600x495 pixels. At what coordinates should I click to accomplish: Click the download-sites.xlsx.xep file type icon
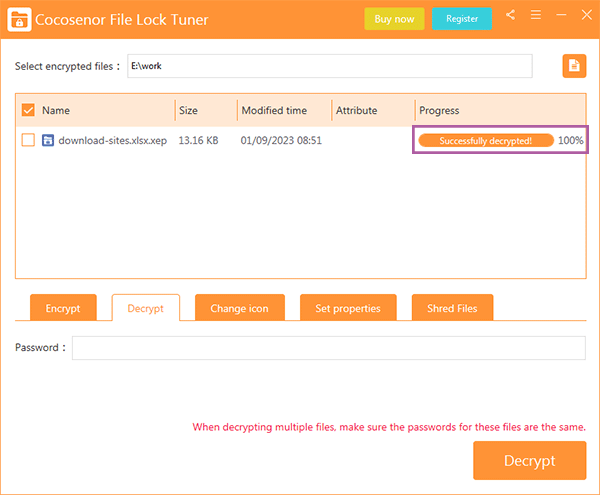(48, 140)
